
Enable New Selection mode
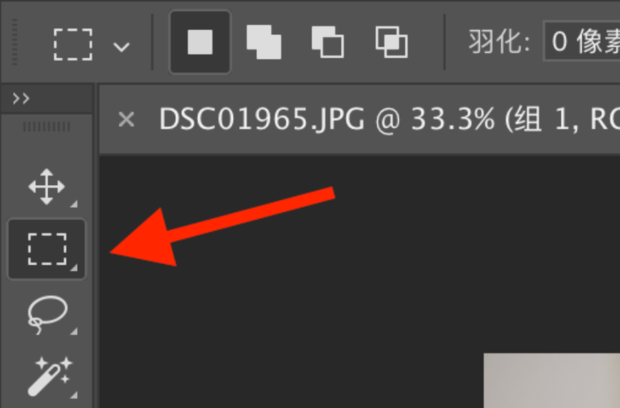(x=200, y=42)
